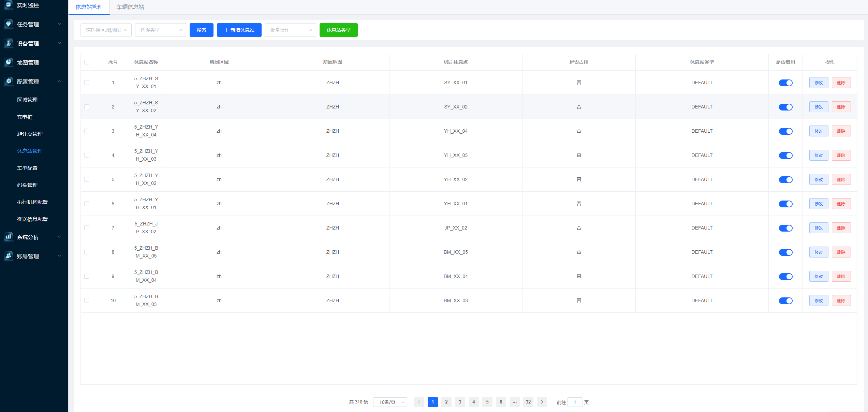Switch to the 休息站管理 tab
The image size is (868, 412).
[89, 7]
